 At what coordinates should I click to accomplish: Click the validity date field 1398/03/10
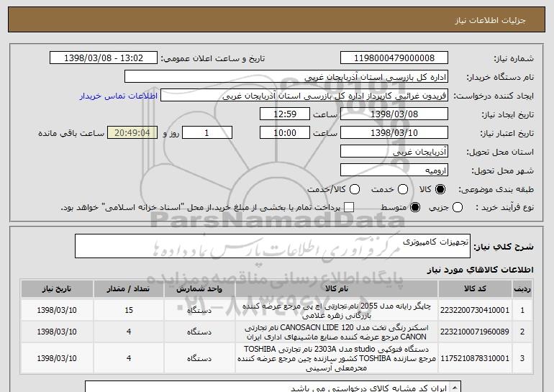pos(394,133)
